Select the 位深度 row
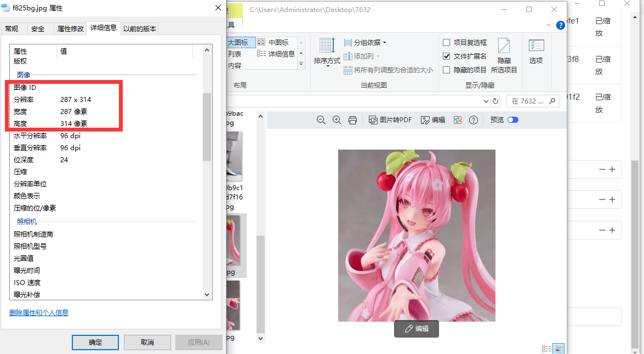Viewport: 644px width, 354px height. (x=106, y=160)
